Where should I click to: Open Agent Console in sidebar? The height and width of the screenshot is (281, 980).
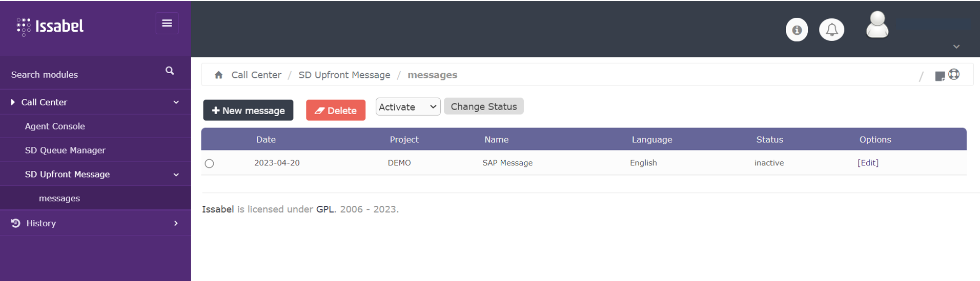55,126
